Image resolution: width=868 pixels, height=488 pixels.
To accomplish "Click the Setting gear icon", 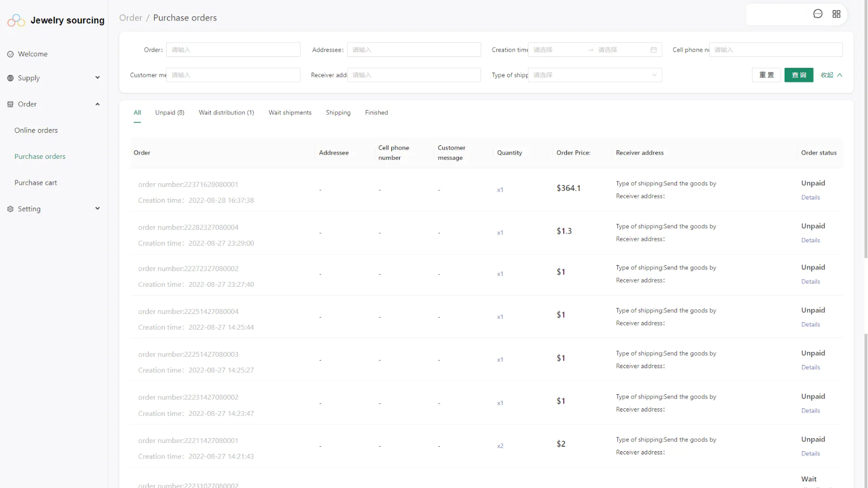I will click(x=10, y=209).
